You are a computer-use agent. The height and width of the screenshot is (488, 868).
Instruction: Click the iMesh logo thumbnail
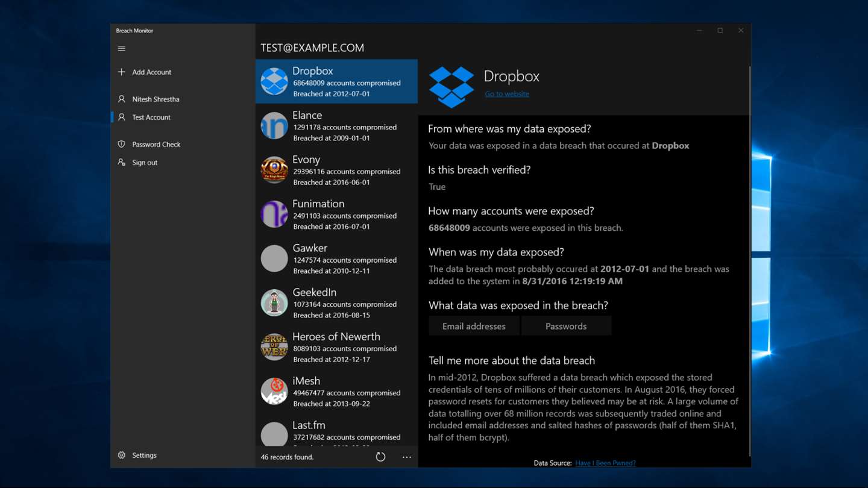pos(274,391)
